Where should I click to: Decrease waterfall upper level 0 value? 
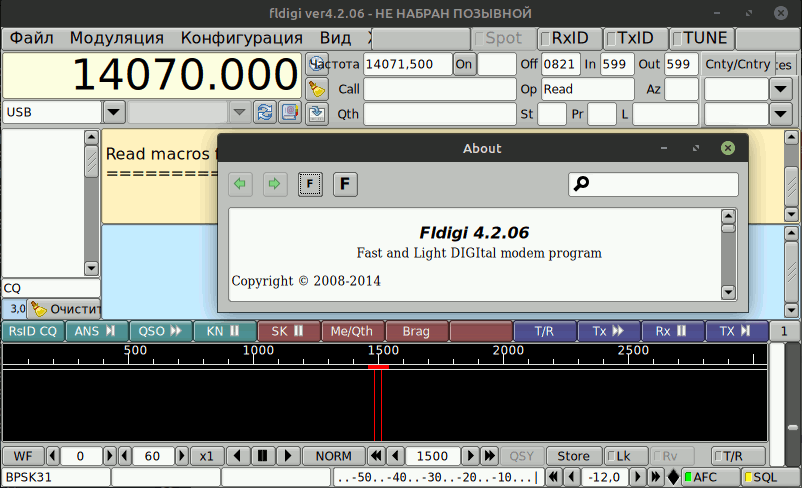53,456
